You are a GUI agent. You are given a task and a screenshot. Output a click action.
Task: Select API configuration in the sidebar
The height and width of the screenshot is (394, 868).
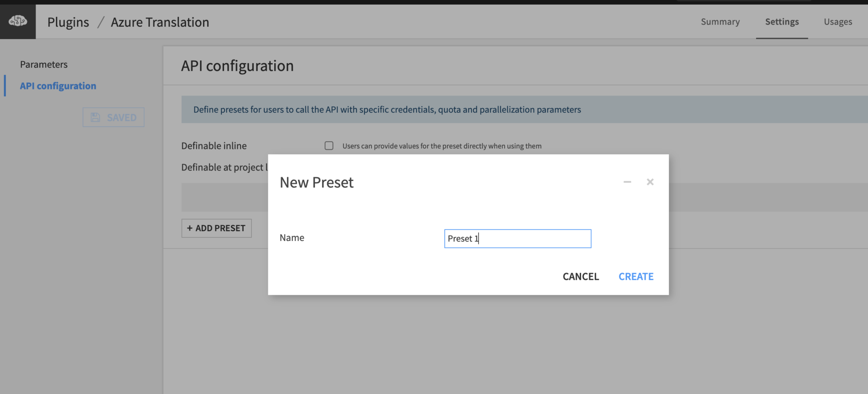point(58,86)
